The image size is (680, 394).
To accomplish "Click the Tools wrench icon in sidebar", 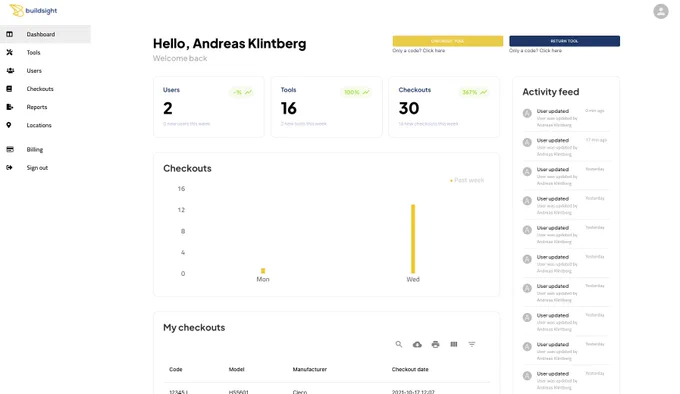I will [10, 52].
